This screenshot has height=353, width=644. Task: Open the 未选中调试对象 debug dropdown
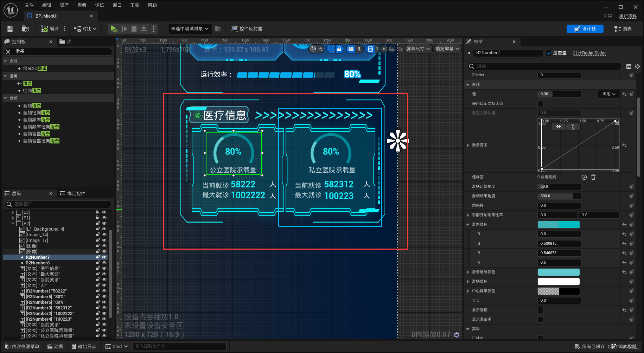[189, 28]
